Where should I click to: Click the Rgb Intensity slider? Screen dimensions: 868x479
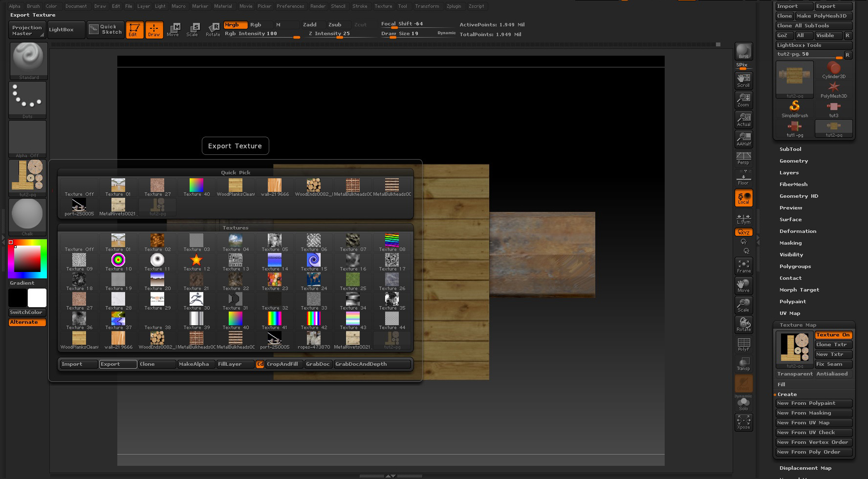[262, 34]
